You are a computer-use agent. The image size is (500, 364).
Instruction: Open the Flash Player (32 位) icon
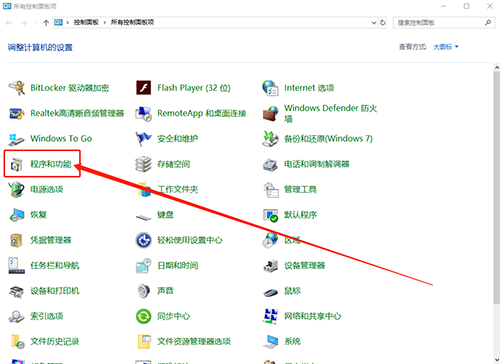(143, 88)
